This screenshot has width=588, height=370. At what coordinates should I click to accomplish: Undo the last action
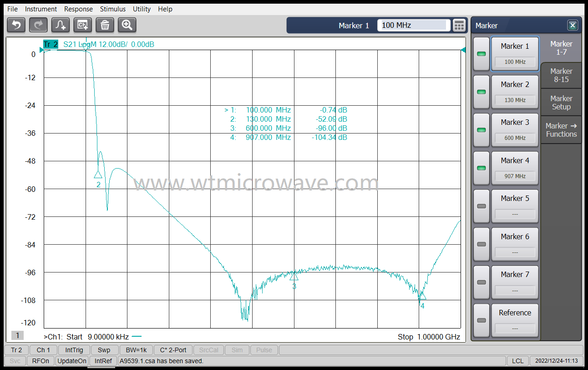(16, 25)
